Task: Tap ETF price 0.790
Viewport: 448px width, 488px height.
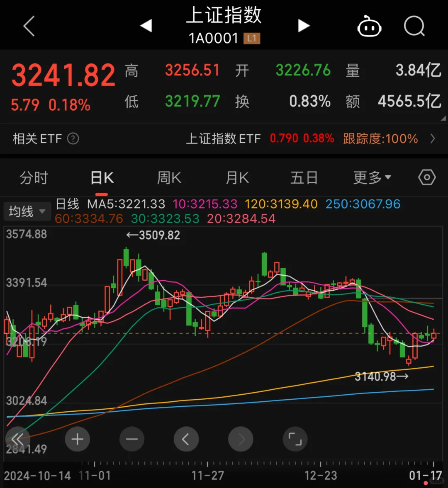Action: [x=284, y=138]
